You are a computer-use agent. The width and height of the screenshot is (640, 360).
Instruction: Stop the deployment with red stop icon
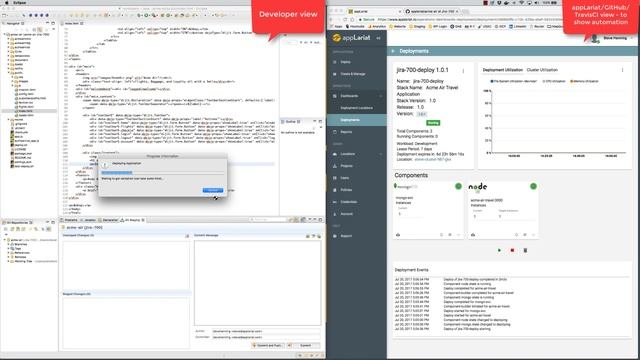click(512, 250)
